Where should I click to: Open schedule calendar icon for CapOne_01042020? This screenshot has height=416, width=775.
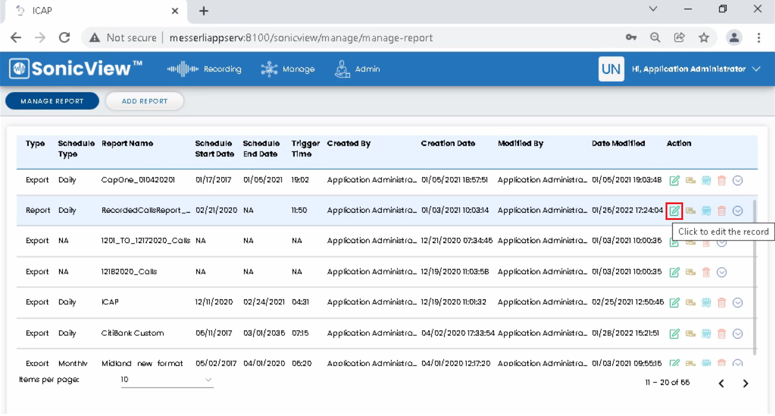coord(706,181)
